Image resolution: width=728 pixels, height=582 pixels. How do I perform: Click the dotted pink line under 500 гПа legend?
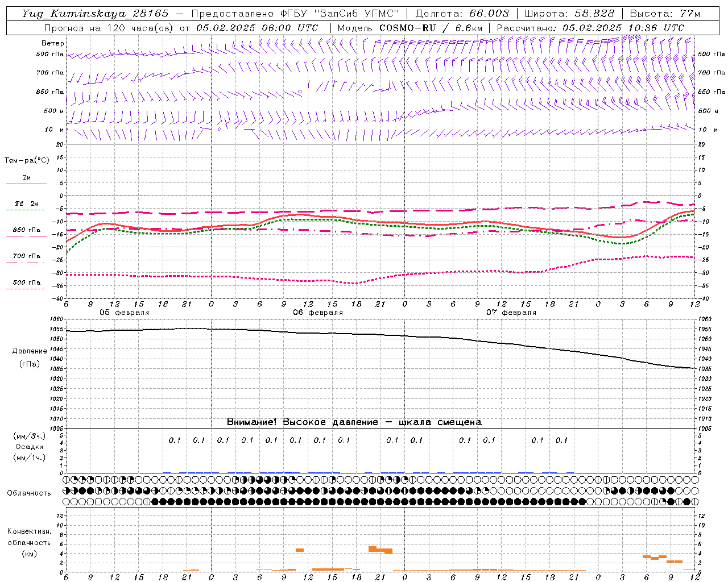(x=26, y=289)
